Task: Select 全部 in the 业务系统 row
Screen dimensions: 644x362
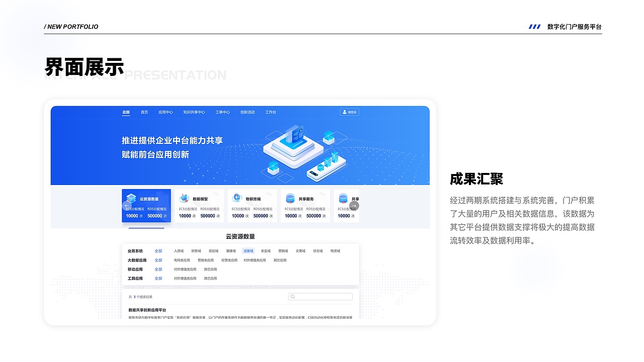Action: point(158,251)
